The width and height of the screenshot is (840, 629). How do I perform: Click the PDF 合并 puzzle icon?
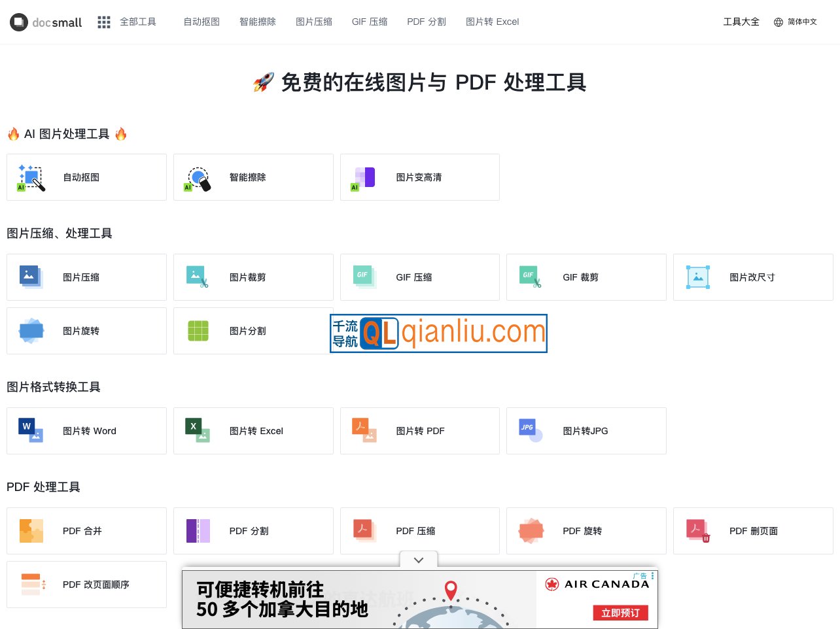pos(31,531)
